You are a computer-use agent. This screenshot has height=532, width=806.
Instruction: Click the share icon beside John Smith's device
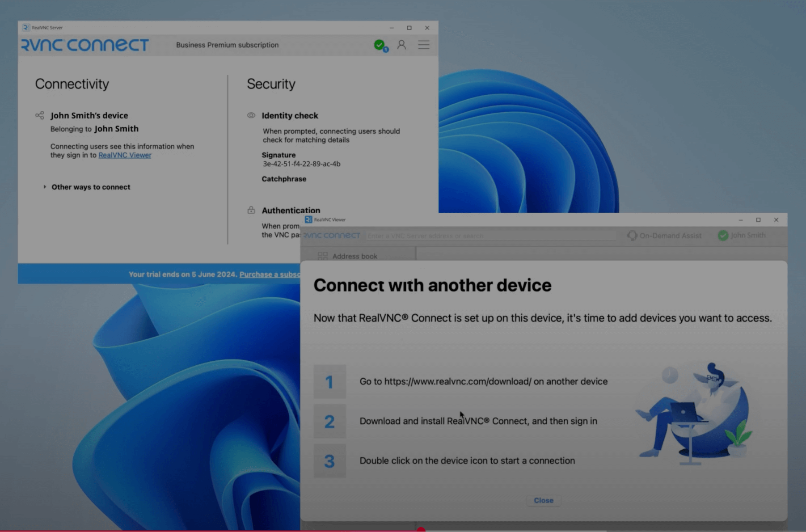click(40, 115)
